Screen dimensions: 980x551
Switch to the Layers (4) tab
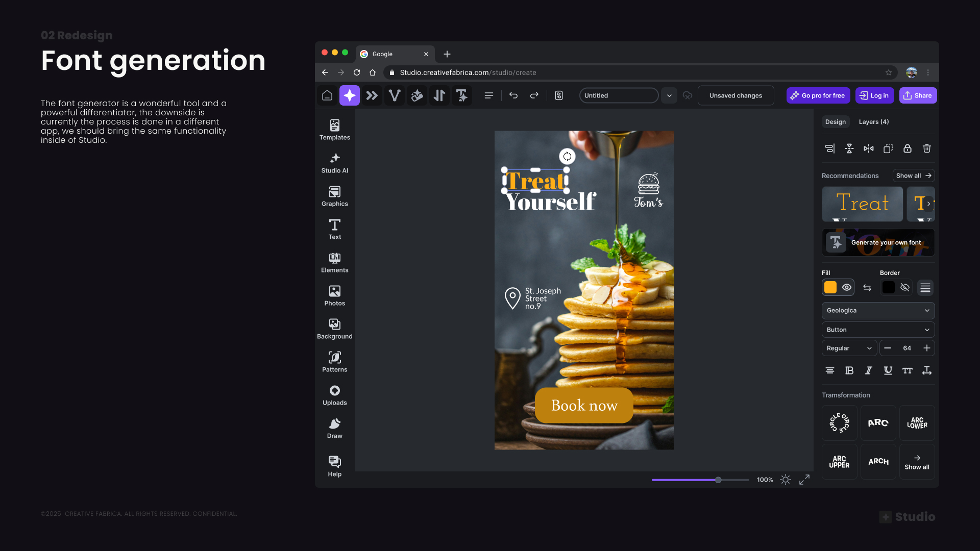click(x=873, y=122)
